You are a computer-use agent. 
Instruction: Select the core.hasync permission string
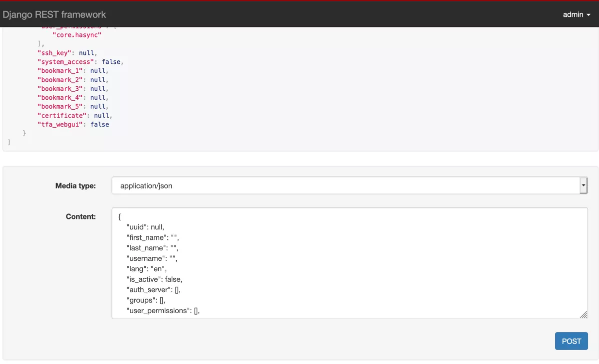click(77, 34)
